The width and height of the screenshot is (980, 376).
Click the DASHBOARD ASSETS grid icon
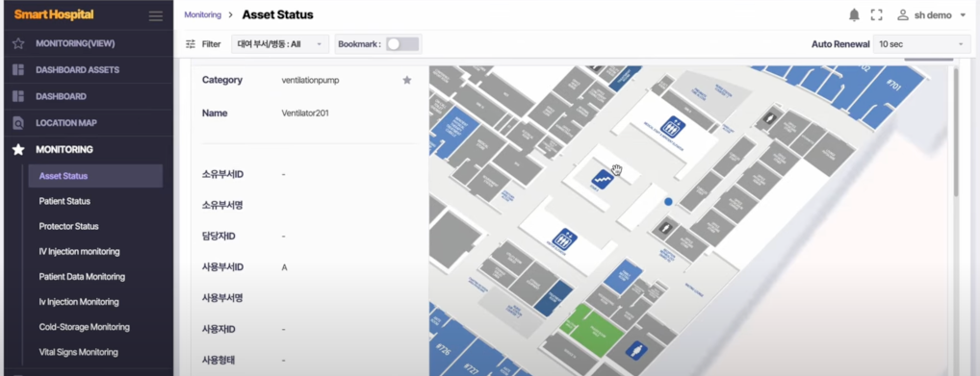(18, 70)
